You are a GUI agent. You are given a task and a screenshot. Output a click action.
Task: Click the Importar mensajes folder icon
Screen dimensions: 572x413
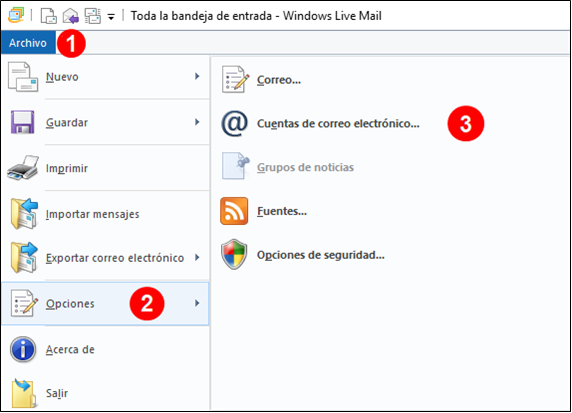(x=24, y=214)
